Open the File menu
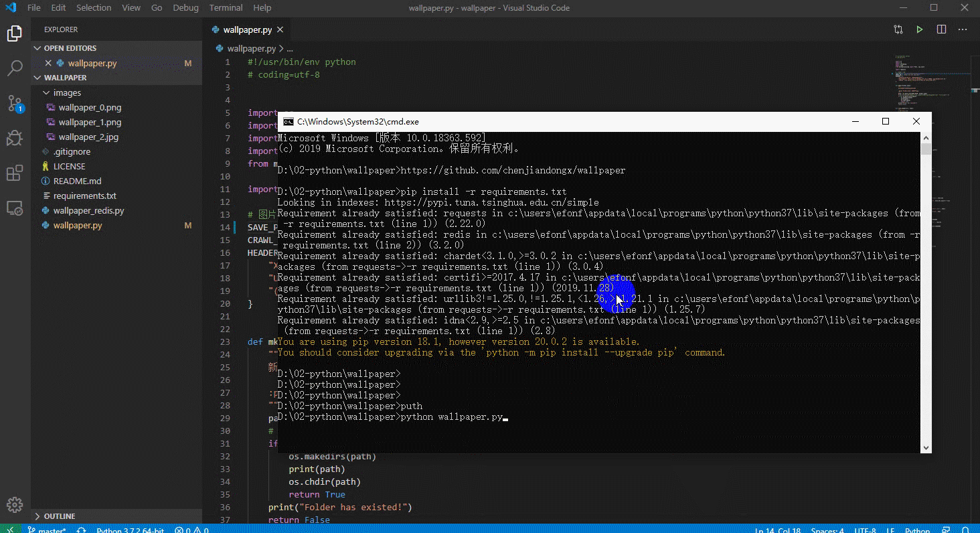The width and height of the screenshot is (980, 533). pos(34,8)
